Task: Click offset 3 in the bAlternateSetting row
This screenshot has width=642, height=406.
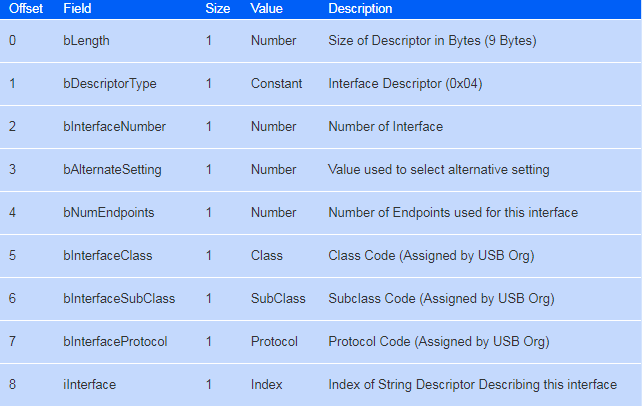Action: click(13, 170)
